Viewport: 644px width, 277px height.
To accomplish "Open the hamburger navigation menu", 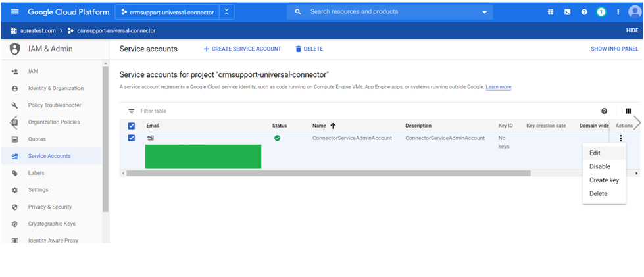I will (x=14, y=12).
